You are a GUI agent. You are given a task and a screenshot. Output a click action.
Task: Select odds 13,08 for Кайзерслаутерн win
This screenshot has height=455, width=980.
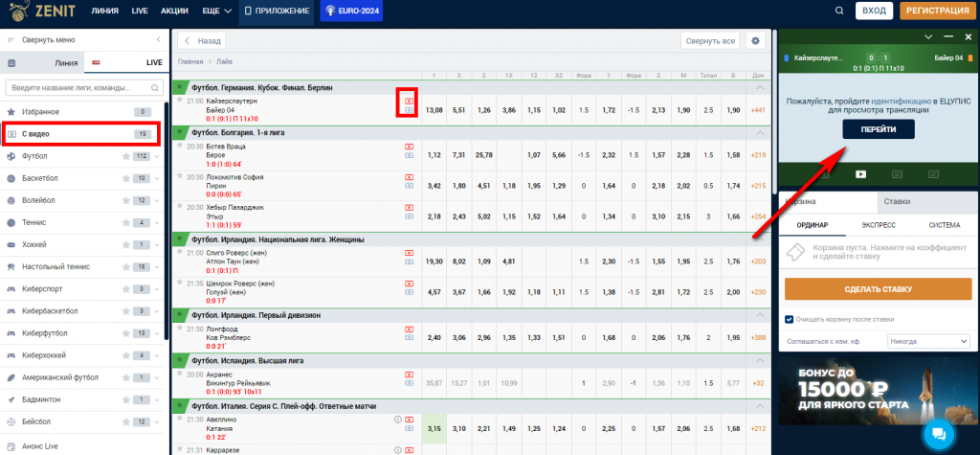[434, 110]
